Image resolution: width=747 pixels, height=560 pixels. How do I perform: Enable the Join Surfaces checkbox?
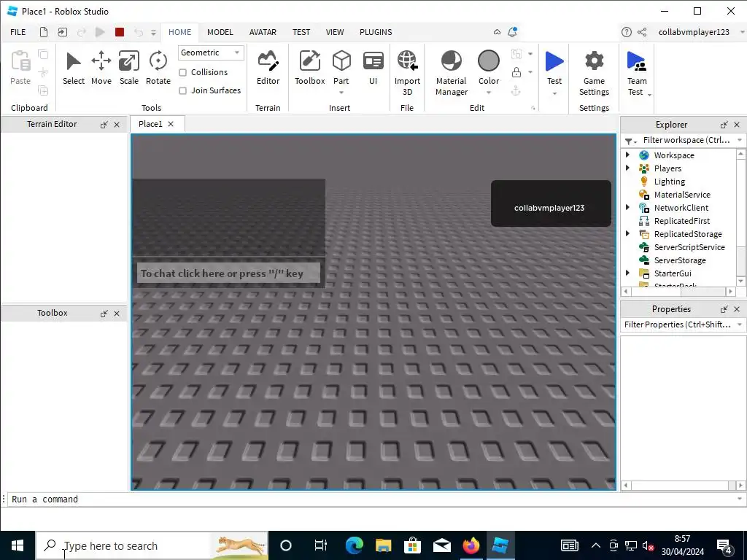pyautogui.click(x=182, y=90)
